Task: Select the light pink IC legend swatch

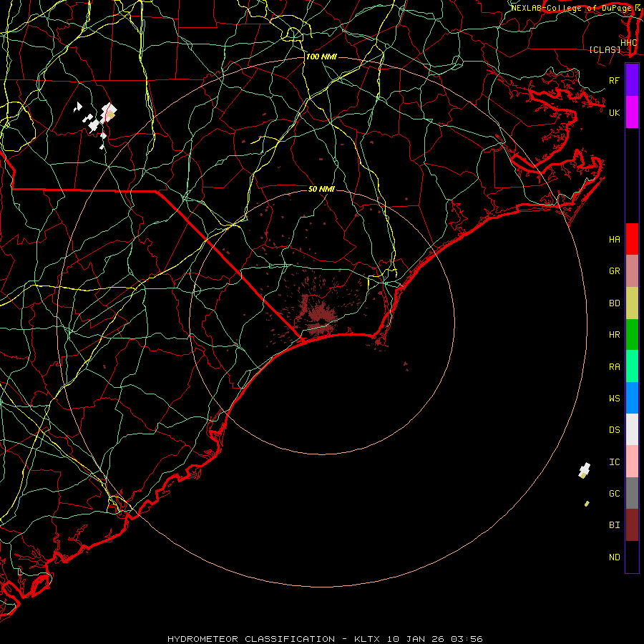Action: tap(632, 462)
